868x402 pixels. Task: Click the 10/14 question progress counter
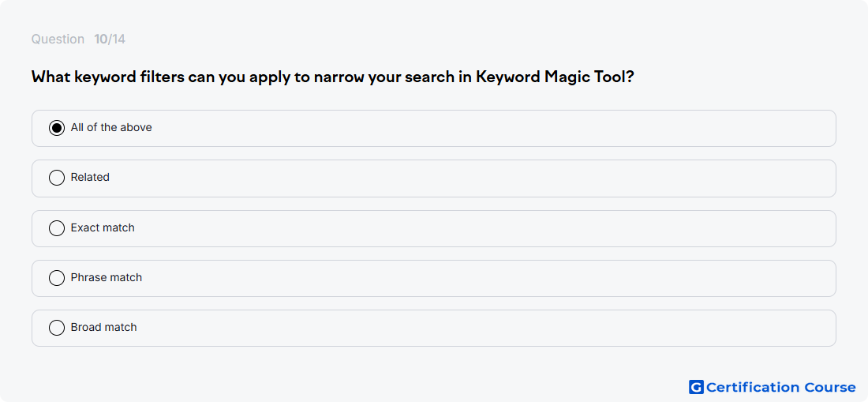click(110, 39)
